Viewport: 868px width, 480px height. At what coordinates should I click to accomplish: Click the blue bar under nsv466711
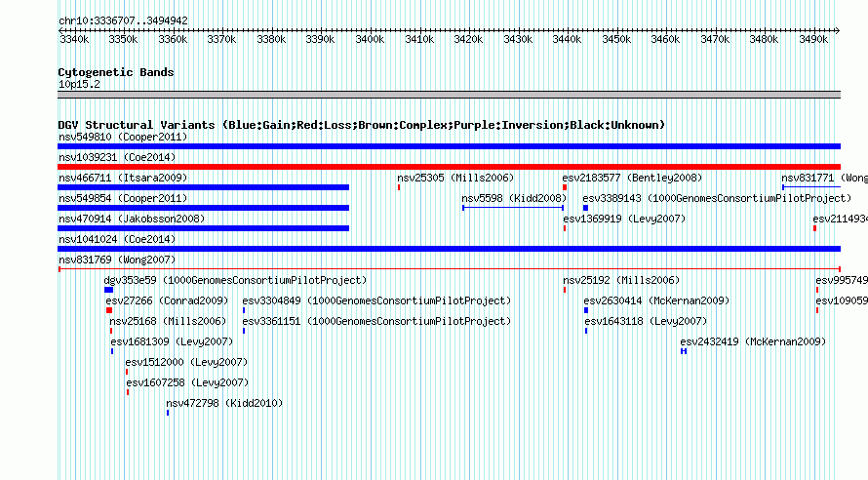click(x=203, y=187)
